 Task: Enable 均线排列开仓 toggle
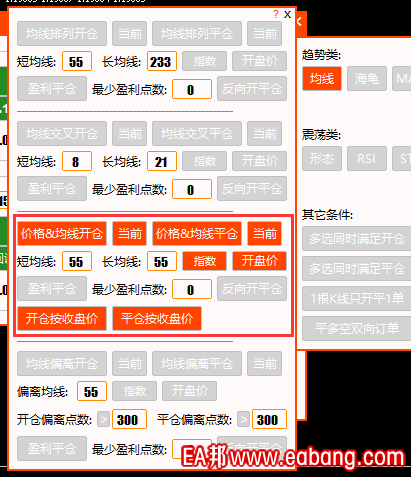point(62,33)
